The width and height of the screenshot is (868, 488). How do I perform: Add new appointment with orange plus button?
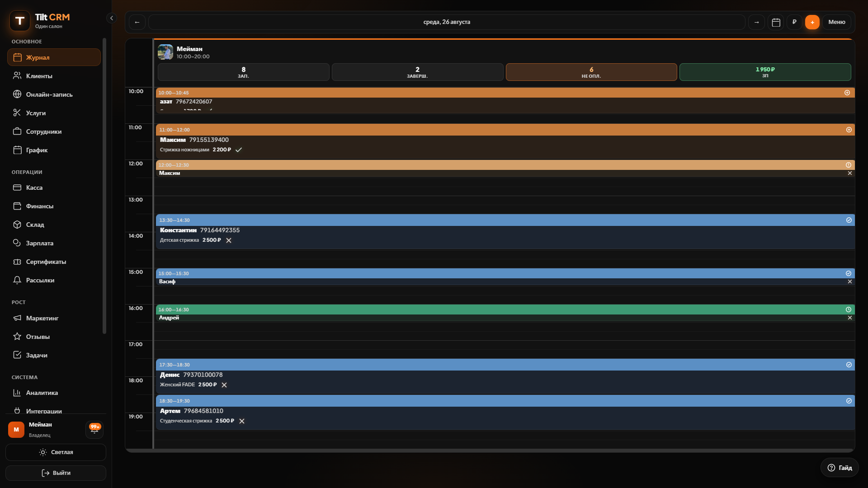pos(812,22)
